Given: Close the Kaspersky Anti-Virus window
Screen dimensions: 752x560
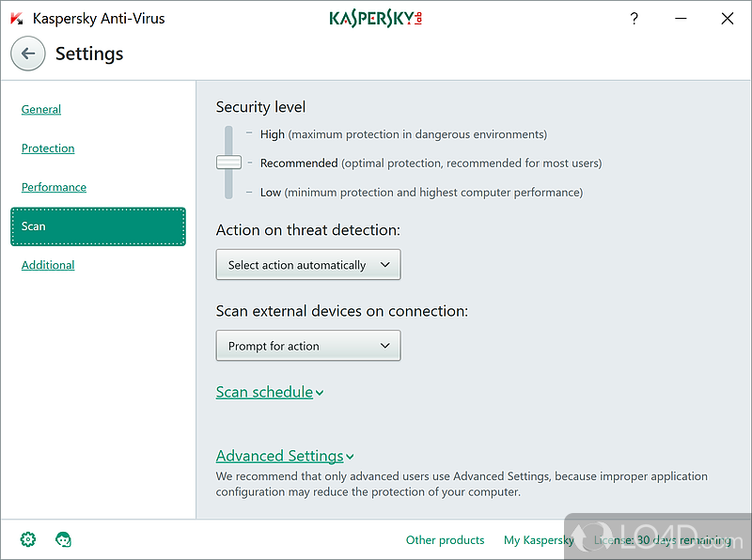Looking at the screenshot, I should (727, 18).
